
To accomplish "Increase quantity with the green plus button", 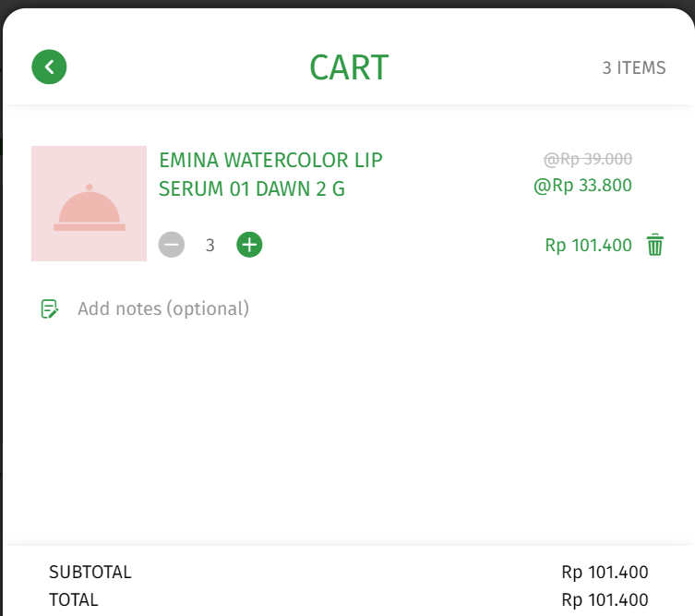I will [249, 245].
